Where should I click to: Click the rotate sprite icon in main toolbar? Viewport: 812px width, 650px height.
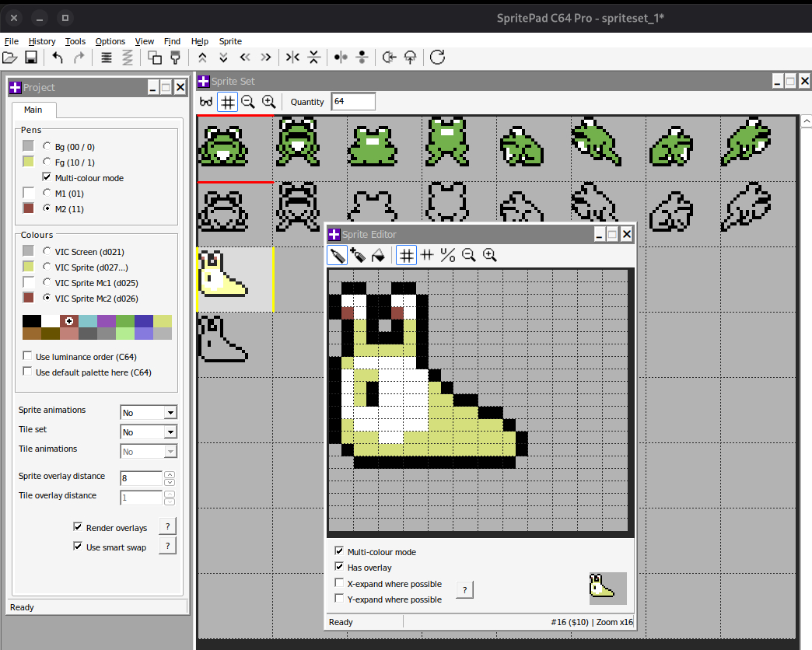[x=438, y=58]
